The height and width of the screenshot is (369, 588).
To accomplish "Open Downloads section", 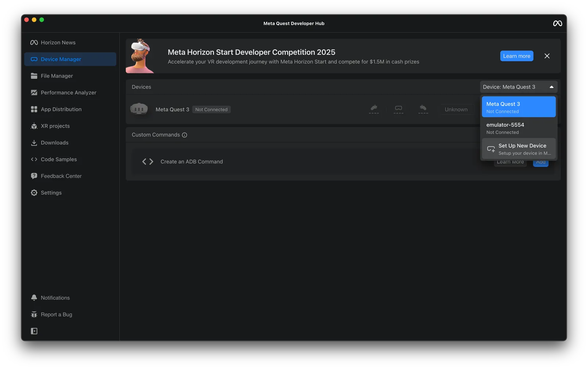I will pos(70,143).
